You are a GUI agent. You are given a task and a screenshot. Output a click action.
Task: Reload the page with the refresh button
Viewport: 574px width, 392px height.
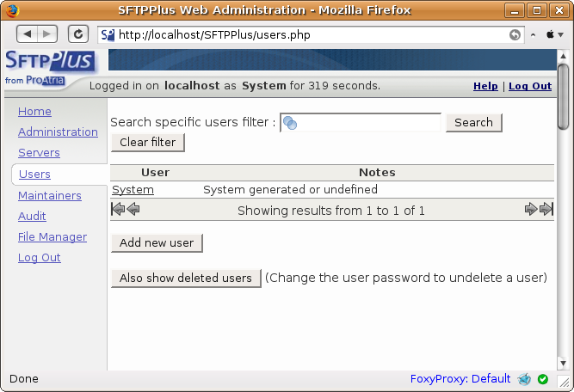click(x=78, y=34)
